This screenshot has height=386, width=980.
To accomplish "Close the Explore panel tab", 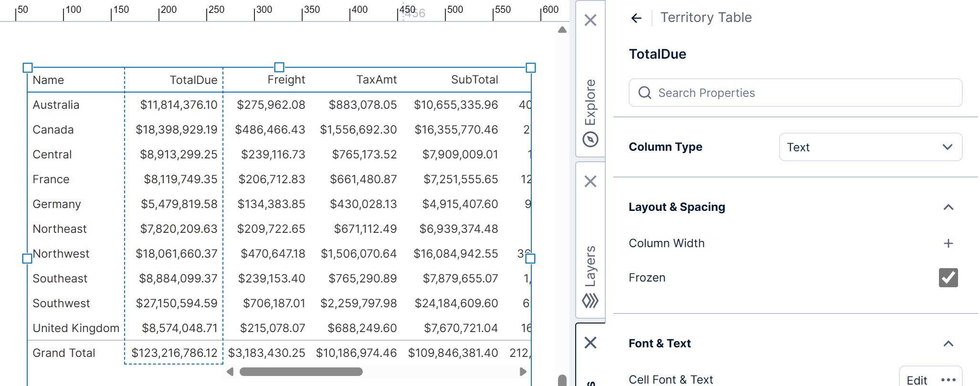I will 590,20.
